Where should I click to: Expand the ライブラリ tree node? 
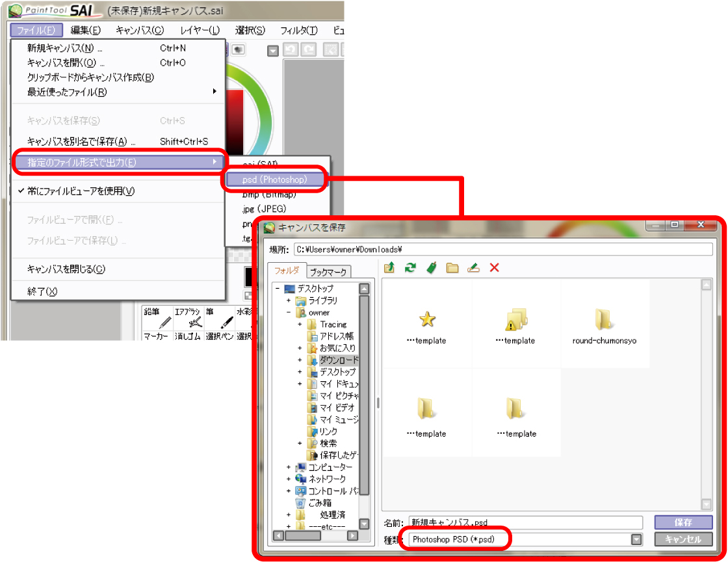[289, 301]
